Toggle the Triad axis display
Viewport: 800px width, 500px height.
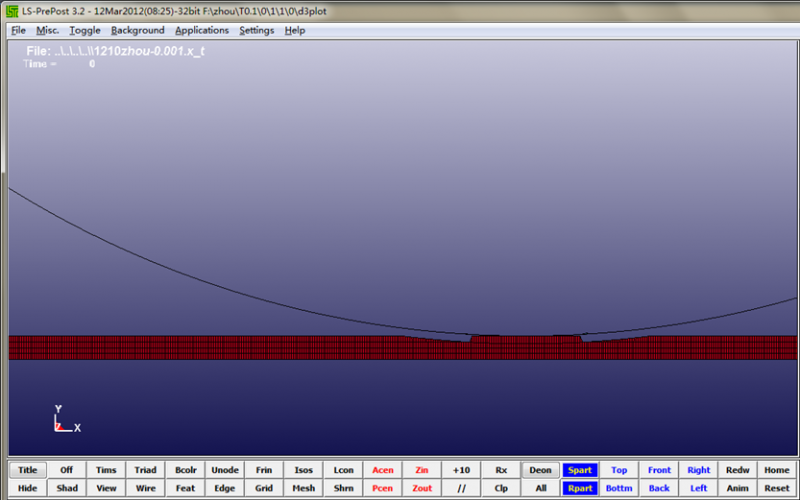(145, 470)
